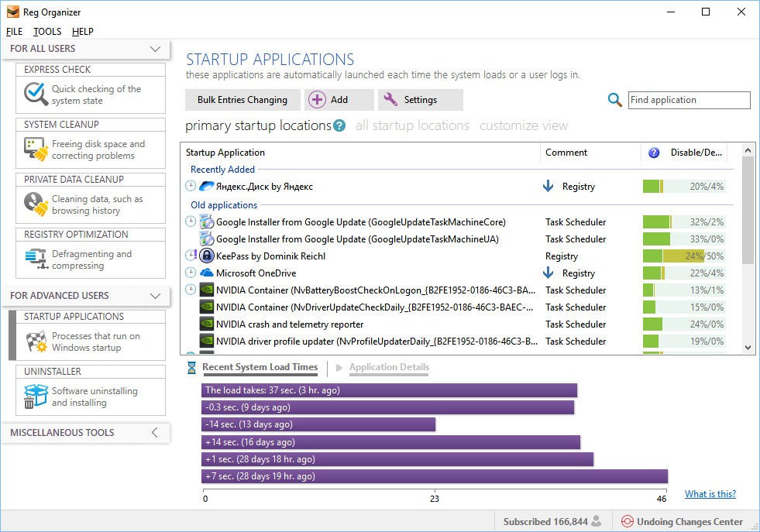This screenshot has width=760, height=532.
Task: Click the Bulk Entries Changing button
Action: tap(242, 100)
